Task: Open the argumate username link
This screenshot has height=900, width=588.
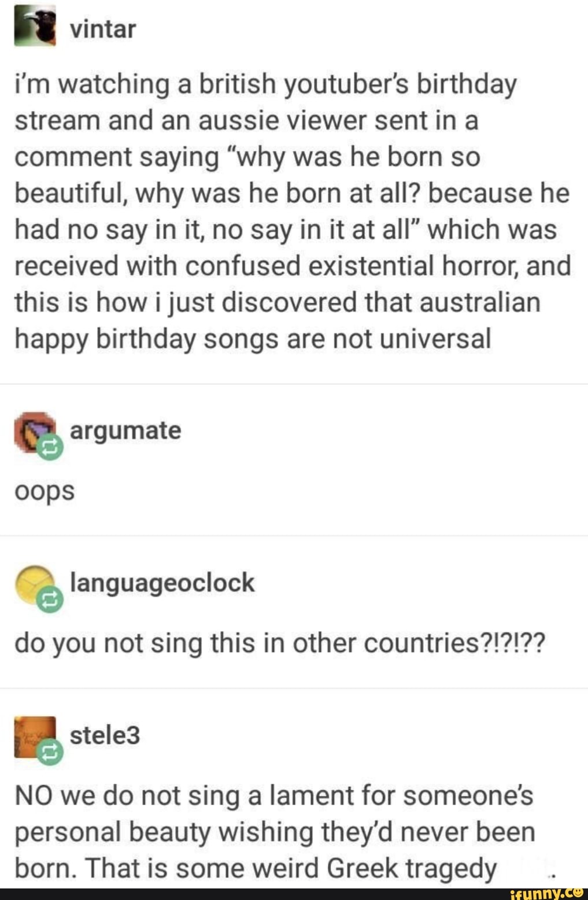Action: (125, 431)
